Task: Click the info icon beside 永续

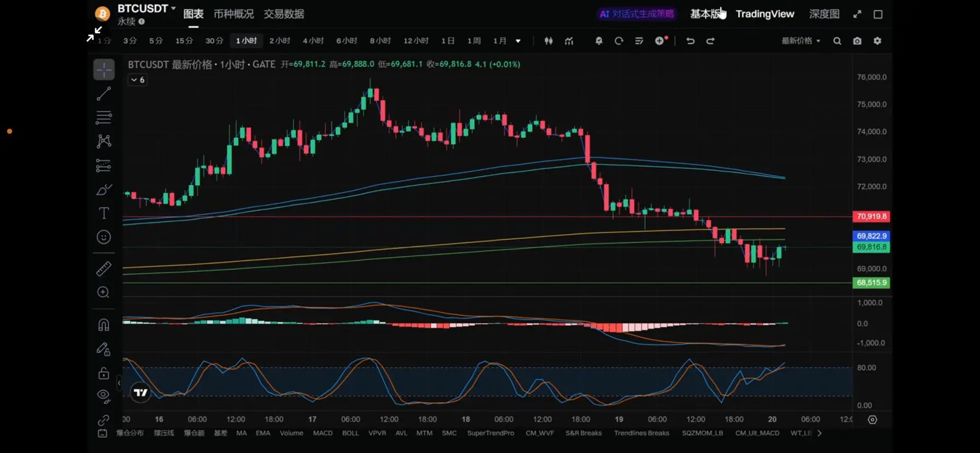Action: 142,22
